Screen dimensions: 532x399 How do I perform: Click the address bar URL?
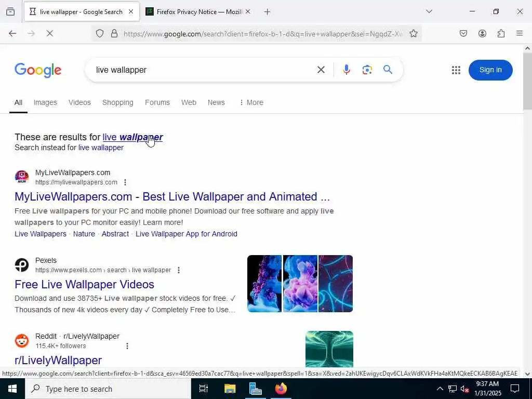tap(263, 34)
